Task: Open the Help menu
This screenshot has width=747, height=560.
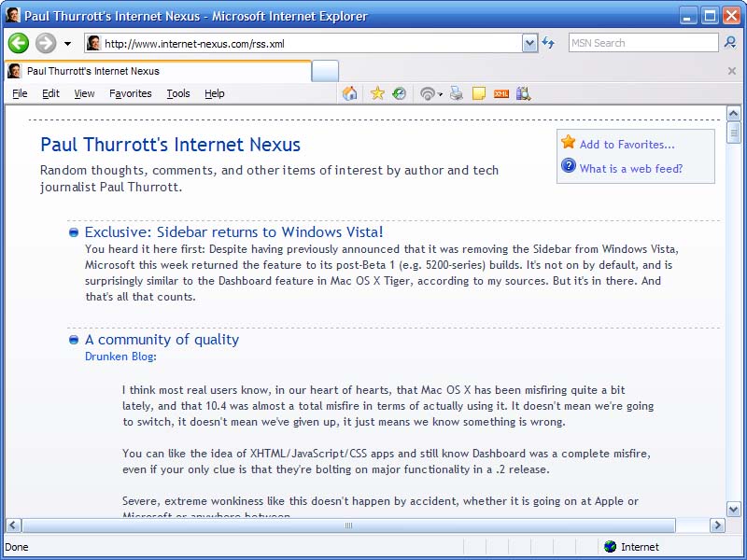Action: point(215,93)
